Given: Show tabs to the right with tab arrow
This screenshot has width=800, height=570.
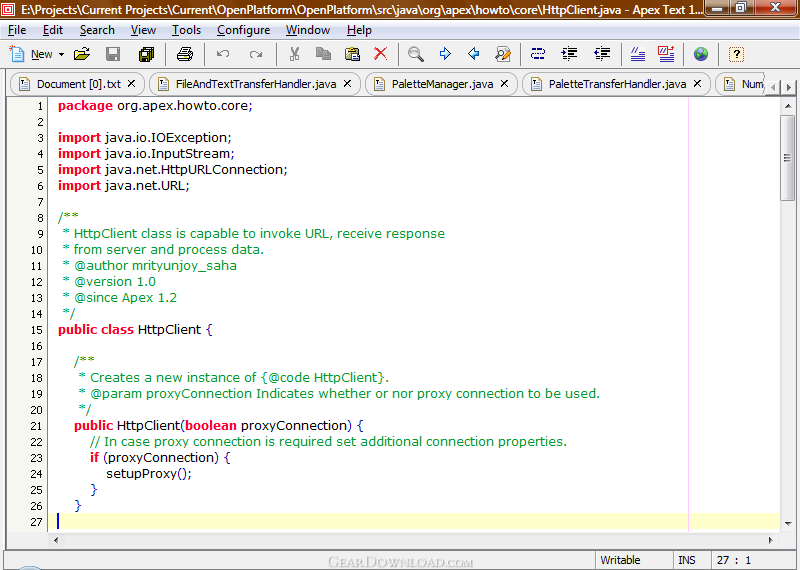Looking at the screenshot, I should pyautogui.click(x=789, y=87).
